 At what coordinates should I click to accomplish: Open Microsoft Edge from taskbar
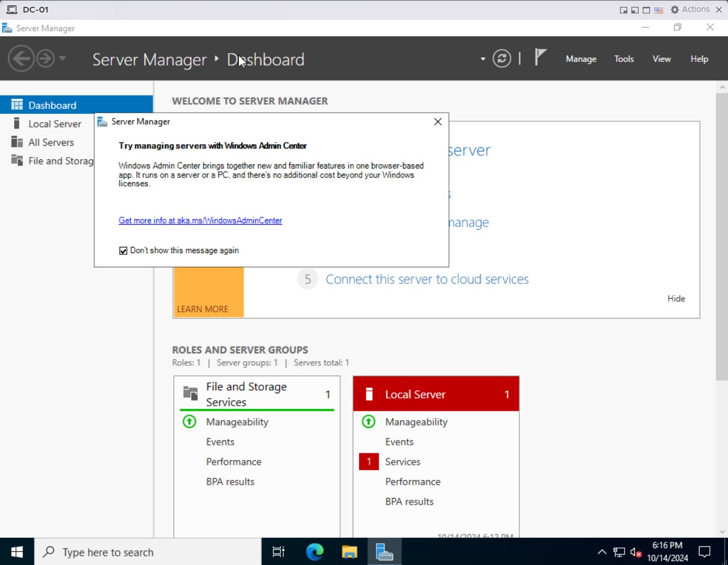coord(315,551)
